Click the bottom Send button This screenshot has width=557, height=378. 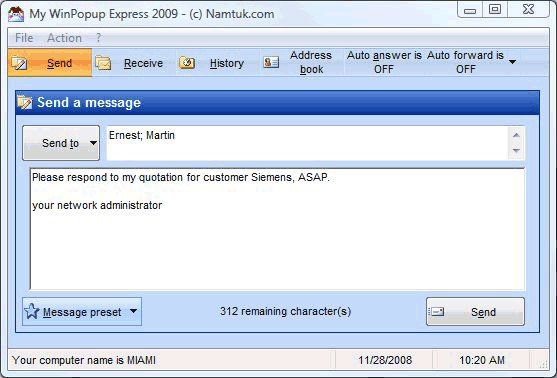coord(475,312)
